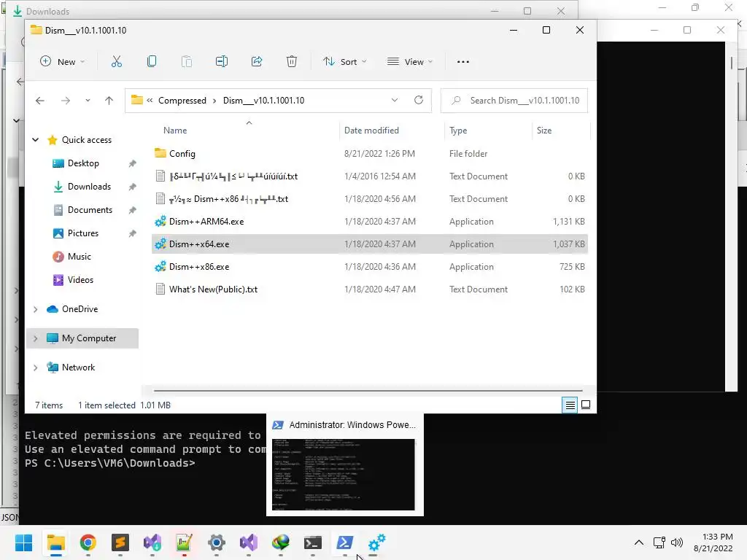Screen dimensions: 747x560
Task: Click the Rename icon in toolbar
Action: (222, 61)
